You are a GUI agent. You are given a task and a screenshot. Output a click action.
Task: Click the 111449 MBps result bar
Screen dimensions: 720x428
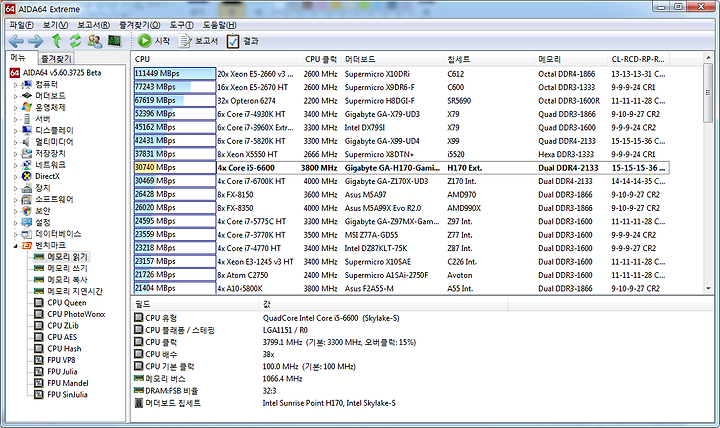(174, 73)
